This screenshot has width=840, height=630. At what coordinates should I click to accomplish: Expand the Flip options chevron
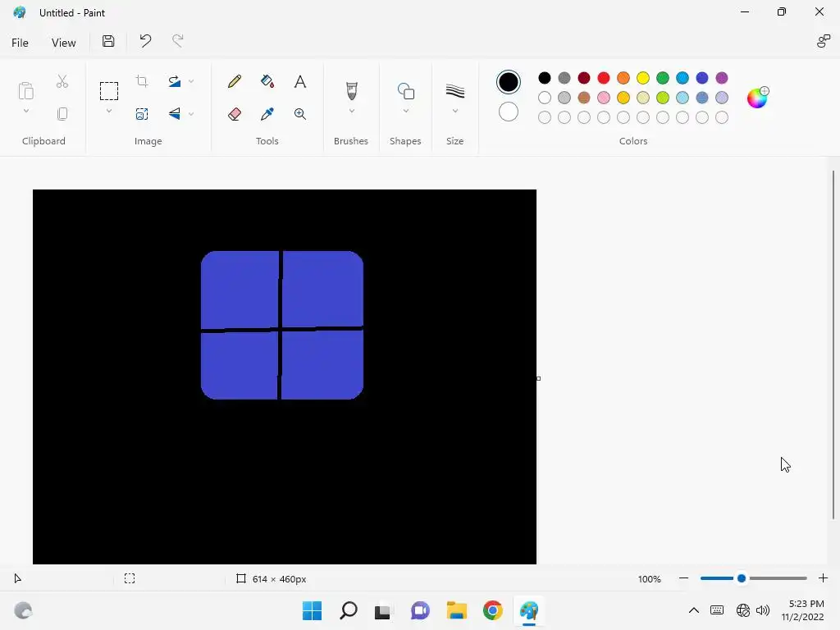click(x=191, y=114)
